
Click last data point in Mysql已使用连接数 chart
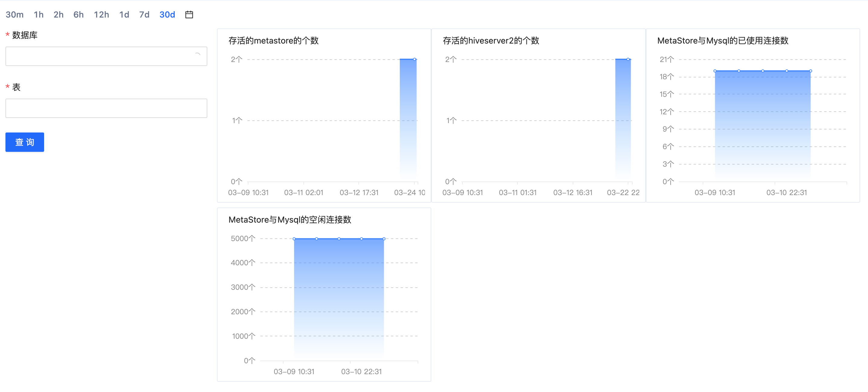click(810, 71)
